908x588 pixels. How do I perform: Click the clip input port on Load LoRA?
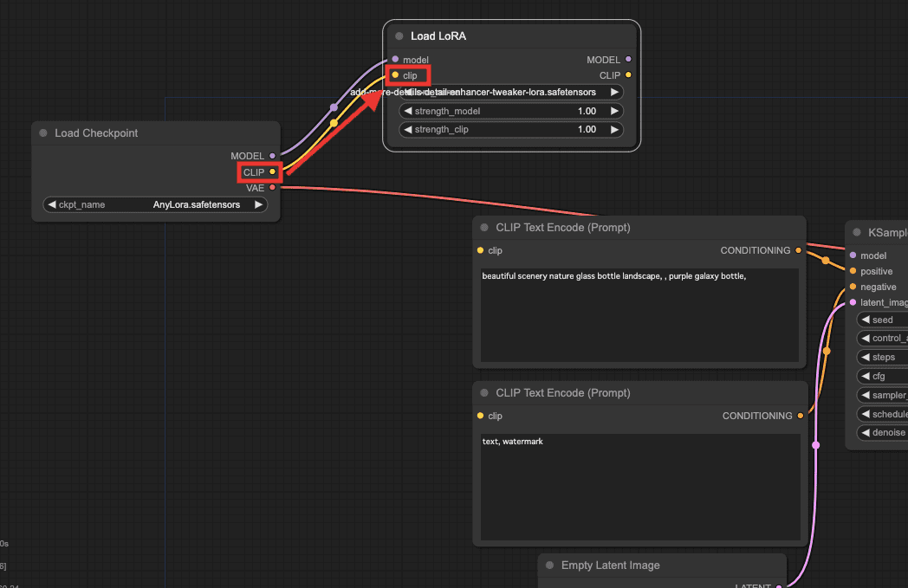coord(396,75)
